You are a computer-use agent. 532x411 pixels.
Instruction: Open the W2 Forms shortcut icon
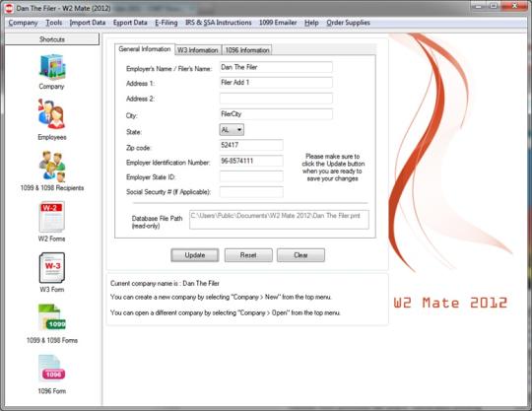[x=52, y=217]
